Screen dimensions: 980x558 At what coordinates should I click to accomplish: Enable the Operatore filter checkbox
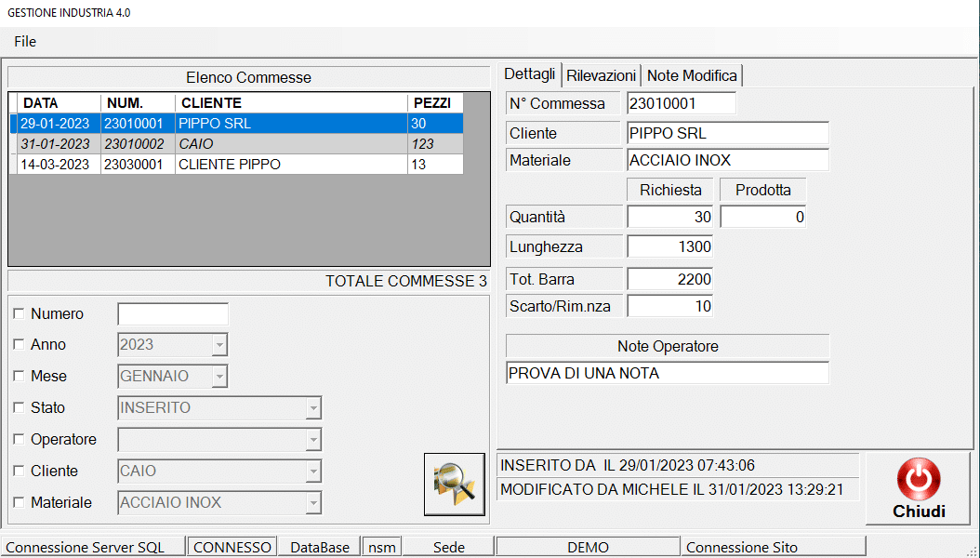[19, 440]
